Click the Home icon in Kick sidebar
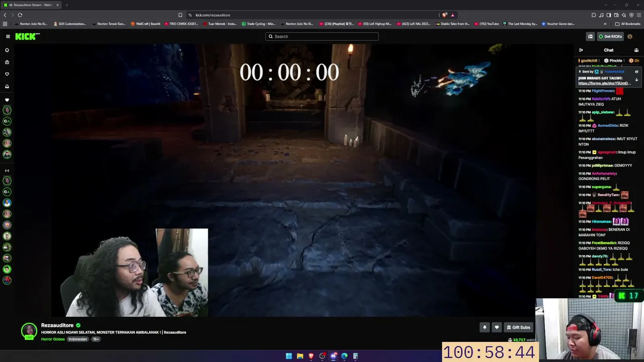Viewport: 644px width, 362px height. tap(7, 50)
